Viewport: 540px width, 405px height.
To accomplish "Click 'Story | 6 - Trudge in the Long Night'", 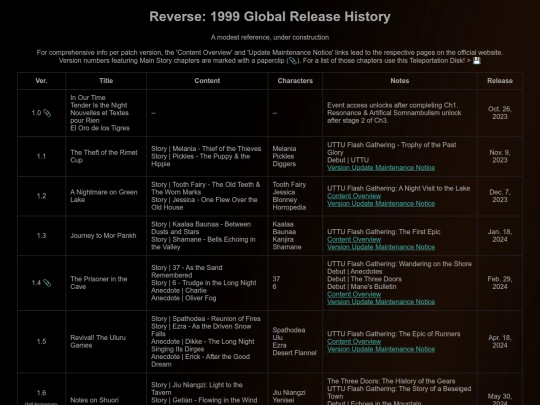I will coord(204,283).
